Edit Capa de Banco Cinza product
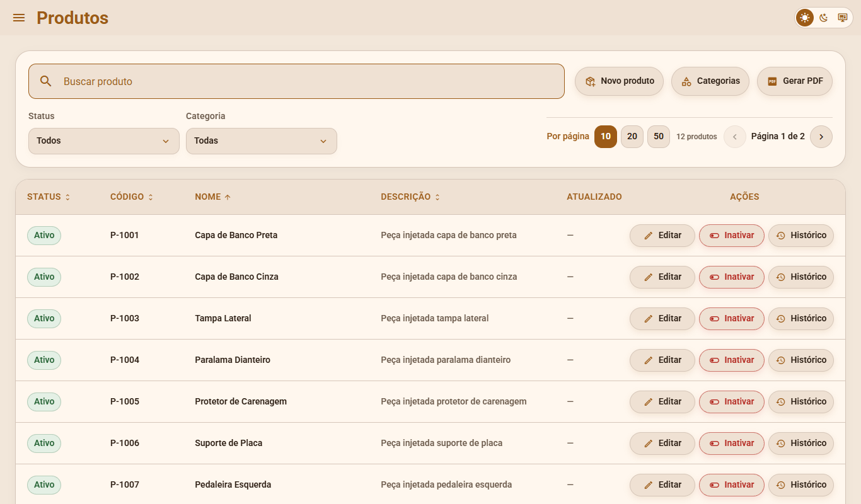This screenshot has width=861, height=504. coord(662,277)
